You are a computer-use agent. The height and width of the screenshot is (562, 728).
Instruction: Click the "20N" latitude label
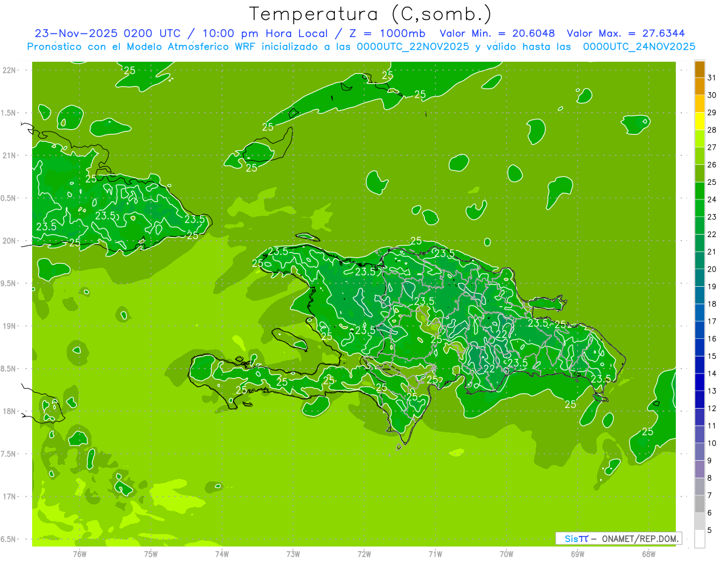pyautogui.click(x=10, y=241)
